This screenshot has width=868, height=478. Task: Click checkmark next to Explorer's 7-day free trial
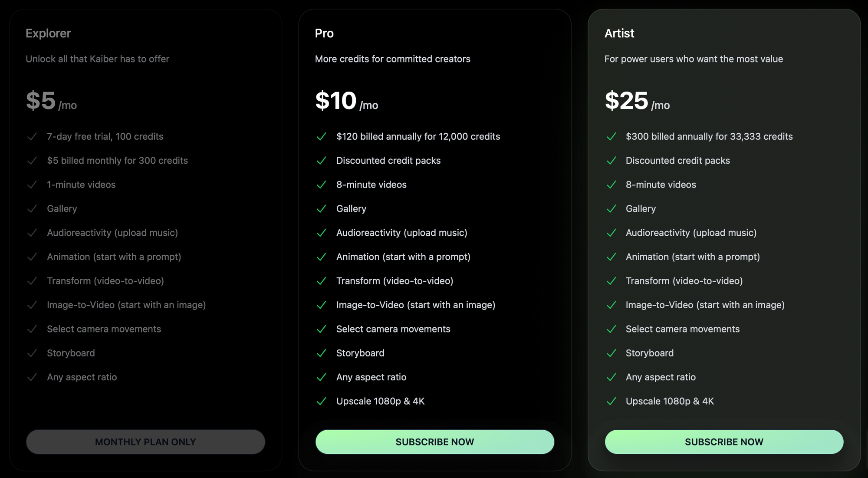[x=32, y=137]
